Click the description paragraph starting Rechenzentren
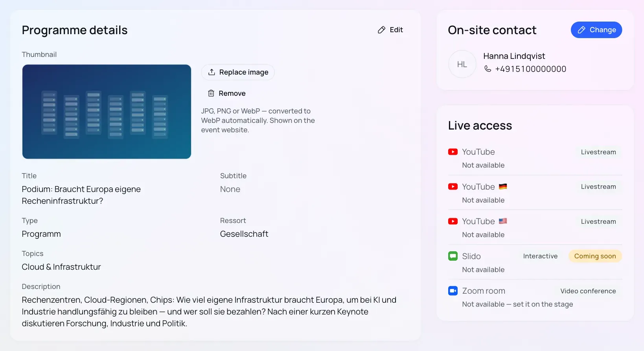Viewport: 644px width, 351px height. click(x=209, y=312)
